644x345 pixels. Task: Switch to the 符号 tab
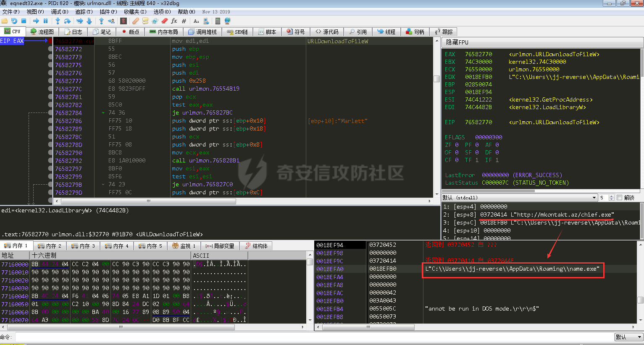coord(296,32)
